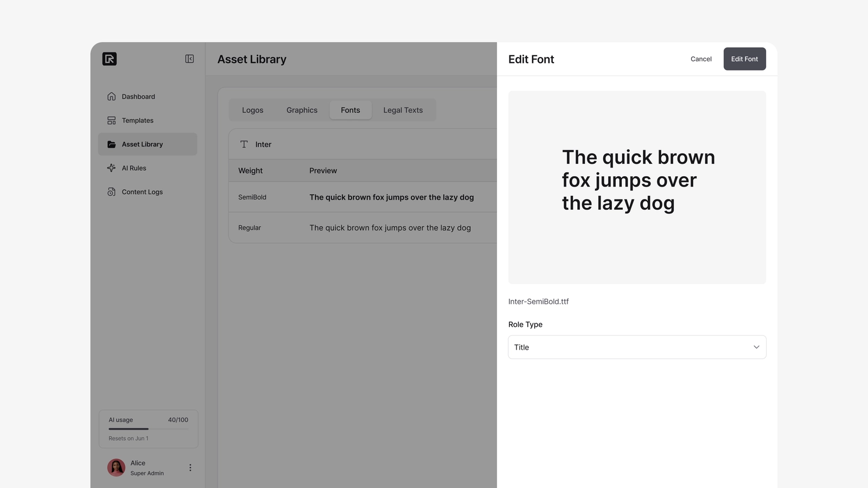Click the Inter-SemiBold.ttf file name
Image resolution: width=868 pixels, height=488 pixels.
pyautogui.click(x=538, y=301)
